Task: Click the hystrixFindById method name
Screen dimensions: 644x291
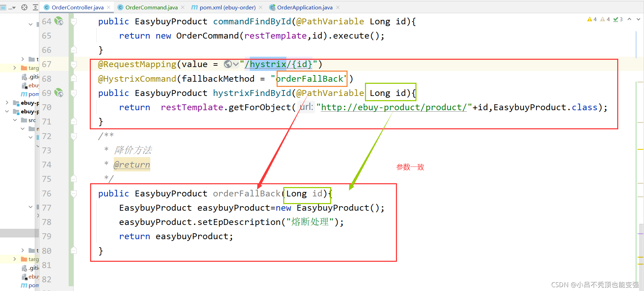Action: pyautogui.click(x=252, y=93)
